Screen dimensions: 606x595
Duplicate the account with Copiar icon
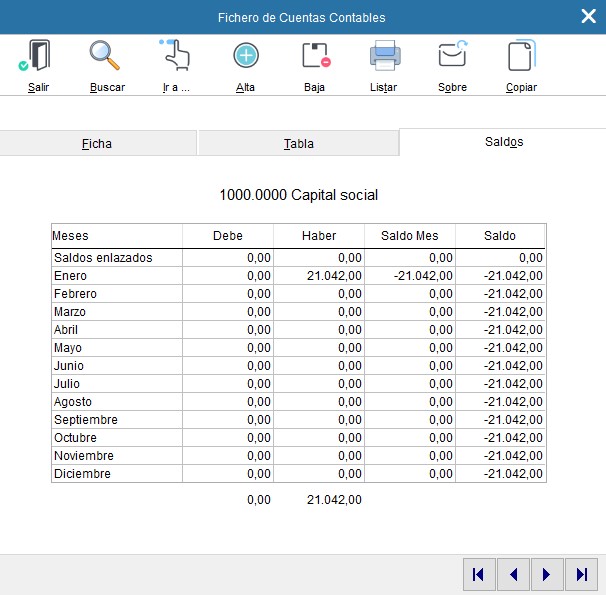522,57
